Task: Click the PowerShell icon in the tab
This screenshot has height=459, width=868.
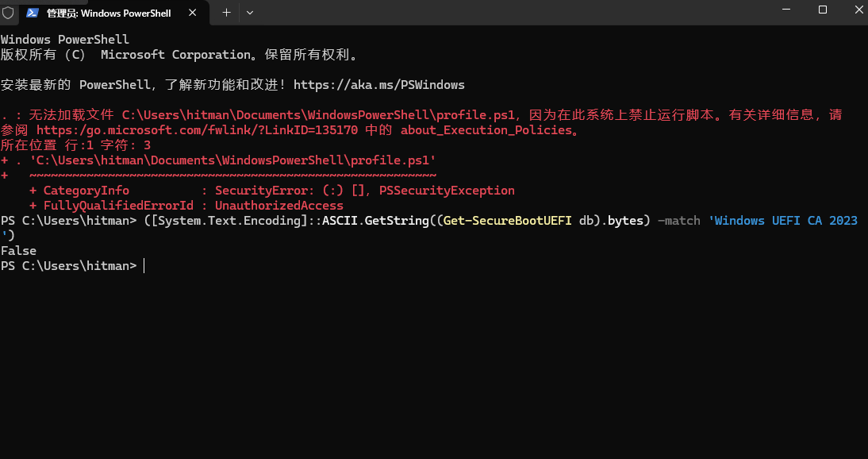Action: (33, 13)
